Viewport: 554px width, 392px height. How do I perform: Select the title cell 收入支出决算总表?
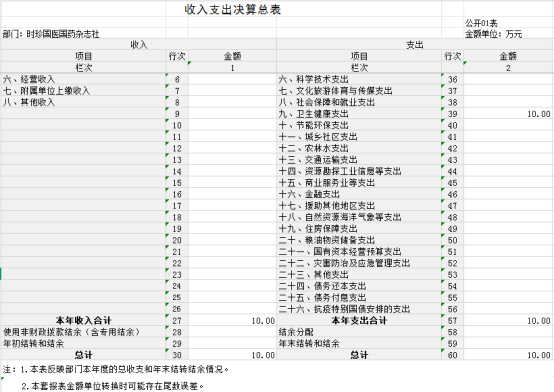tap(232, 10)
